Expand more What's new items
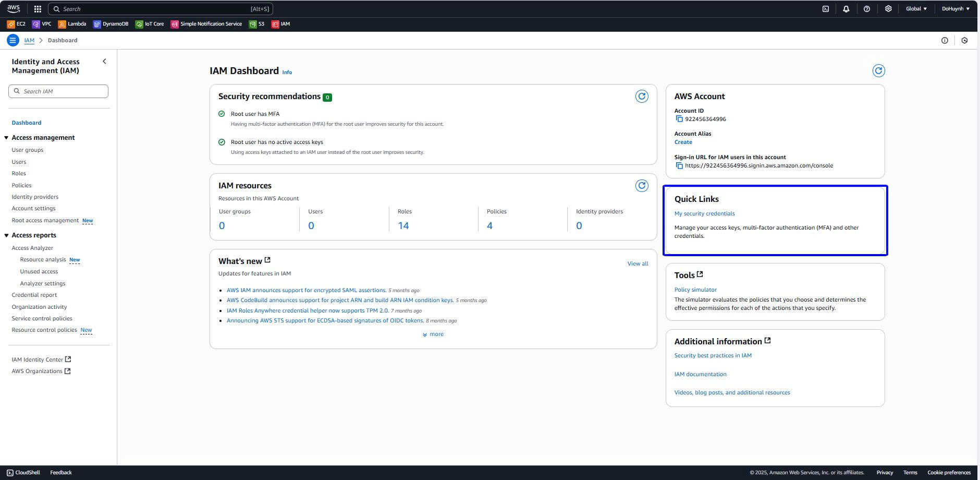Viewport: 980px width, 480px height. click(x=433, y=334)
